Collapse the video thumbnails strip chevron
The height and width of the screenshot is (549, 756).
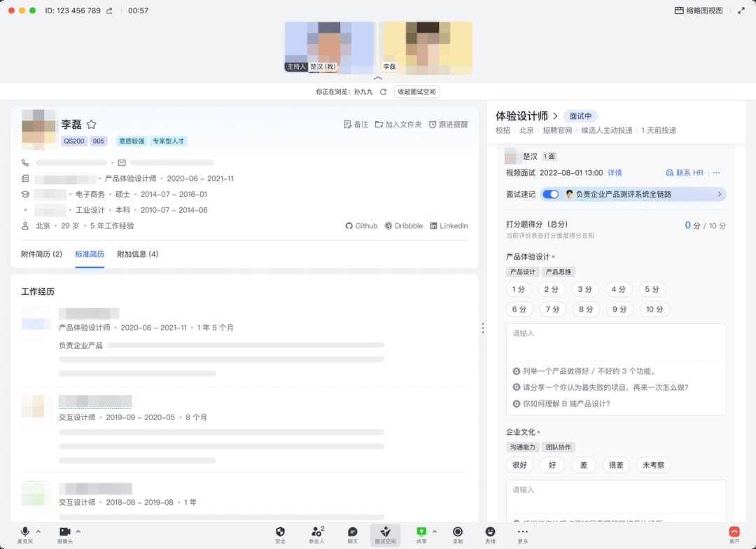pyautogui.click(x=378, y=78)
